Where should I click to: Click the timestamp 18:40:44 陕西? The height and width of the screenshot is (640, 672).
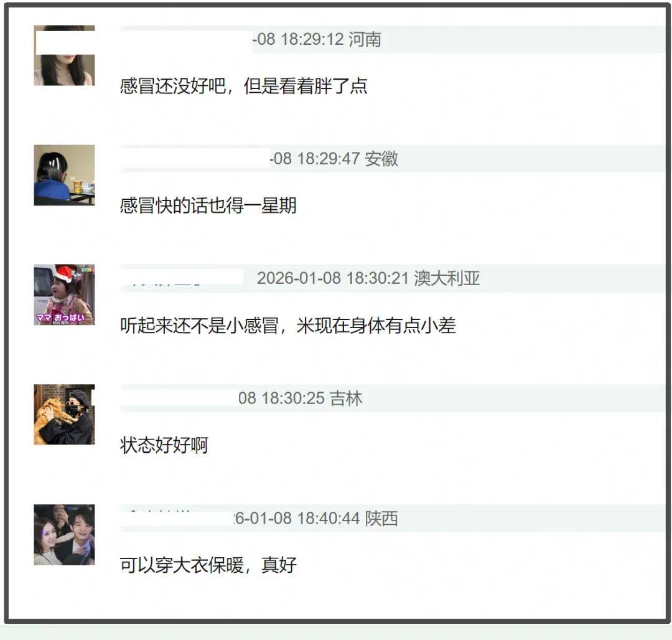(x=316, y=518)
